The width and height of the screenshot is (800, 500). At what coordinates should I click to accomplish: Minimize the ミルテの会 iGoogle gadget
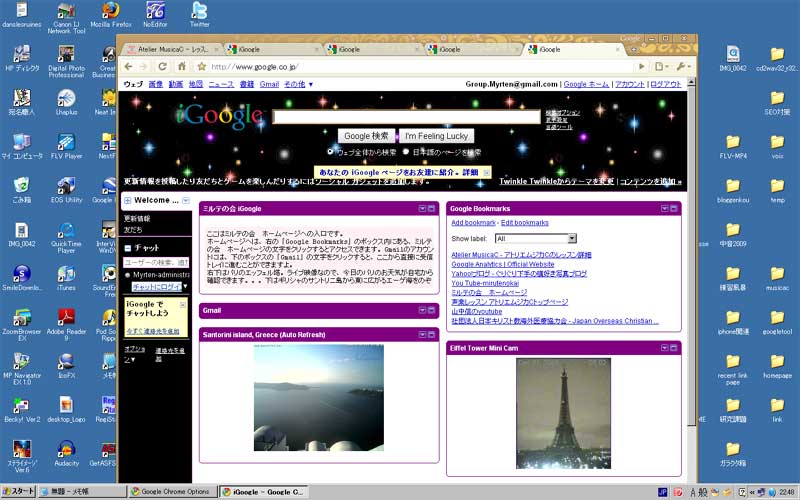[x=432, y=209]
